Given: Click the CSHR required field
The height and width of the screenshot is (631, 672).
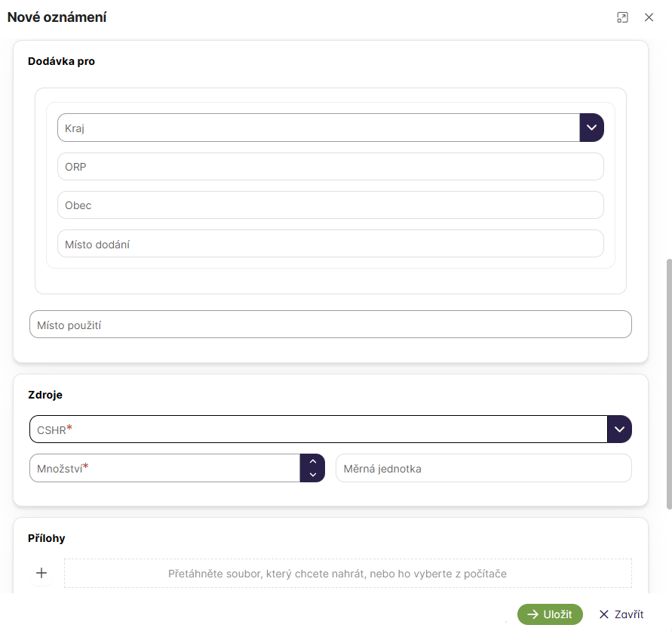Looking at the screenshot, I should [x=317, y=429].
